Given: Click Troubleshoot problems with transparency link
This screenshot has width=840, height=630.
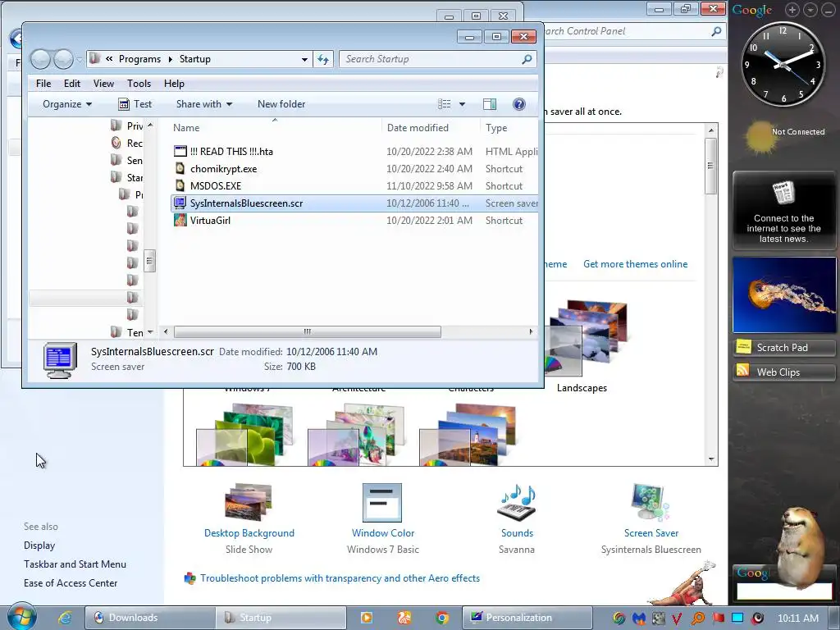Looking at the screenshot, I should pyautogui.click(x=340, y=578).
